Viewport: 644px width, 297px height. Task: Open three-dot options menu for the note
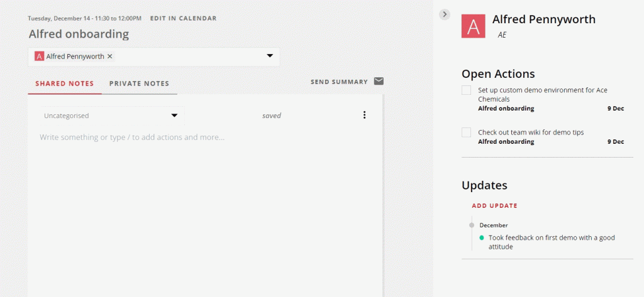364,115
